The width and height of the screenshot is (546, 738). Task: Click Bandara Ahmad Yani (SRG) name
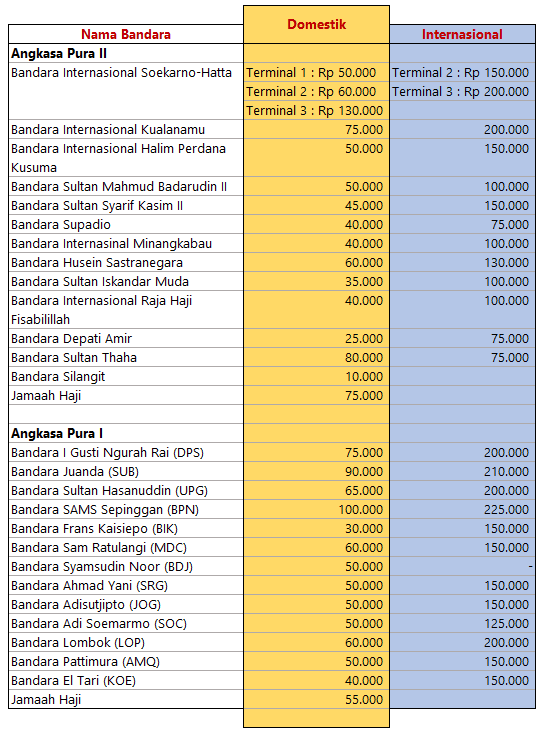click(x=89, y=586)
